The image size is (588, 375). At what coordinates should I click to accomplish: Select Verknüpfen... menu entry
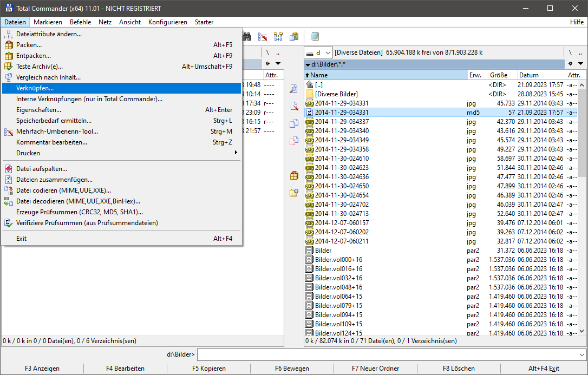tap(121, 88)
